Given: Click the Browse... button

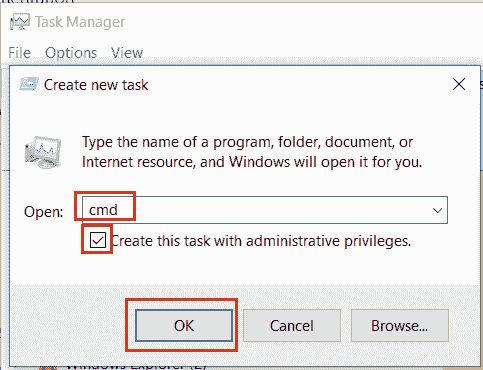Looking at the screenshot, I should pyautogui.click(x=399, y=325).
